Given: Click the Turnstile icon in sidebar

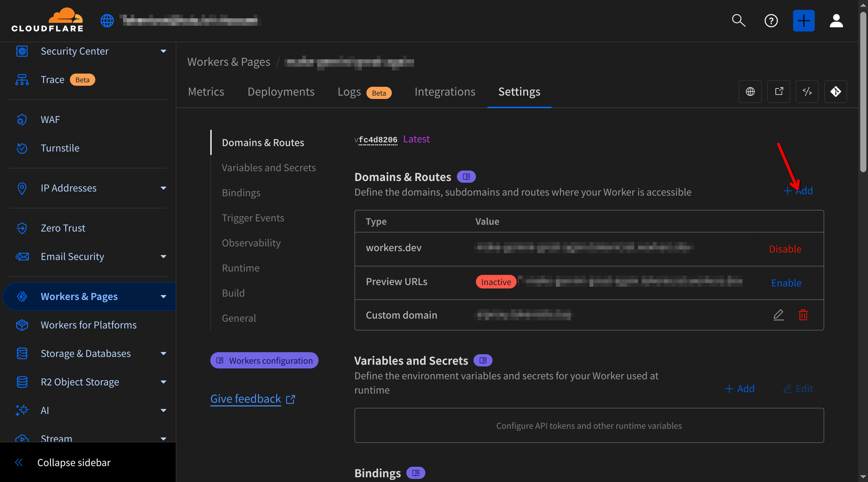Looking at the screenshot, I should pyautogui.click(x=22, y=148).
